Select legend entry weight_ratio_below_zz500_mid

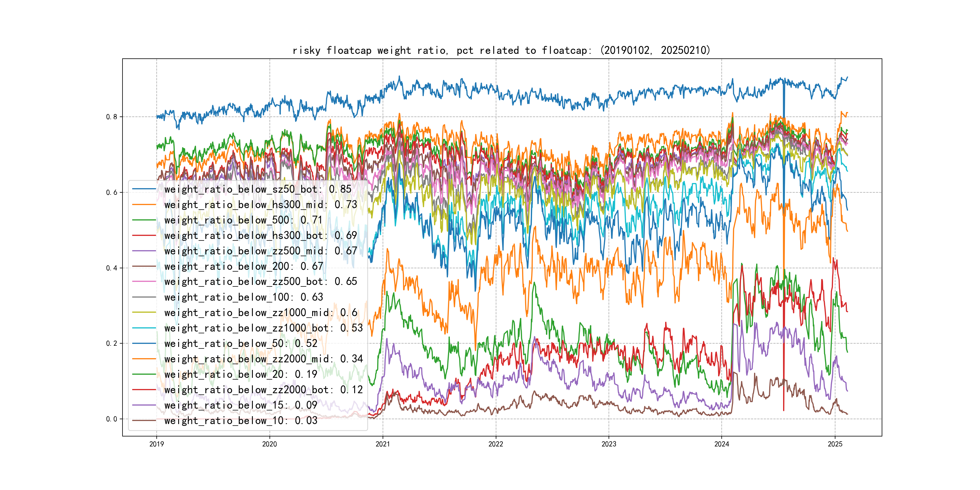pyautogui.click(x=260, y=251)
